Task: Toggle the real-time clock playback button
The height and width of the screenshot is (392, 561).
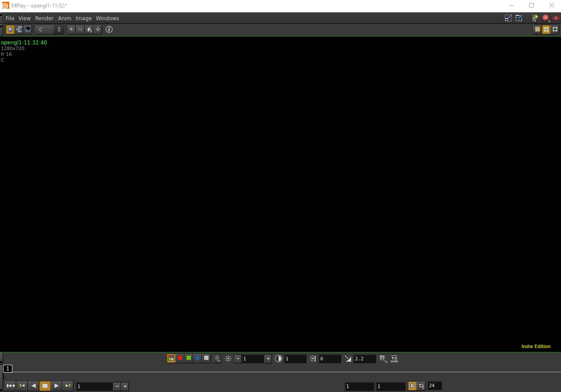Action: pos(412,386)
